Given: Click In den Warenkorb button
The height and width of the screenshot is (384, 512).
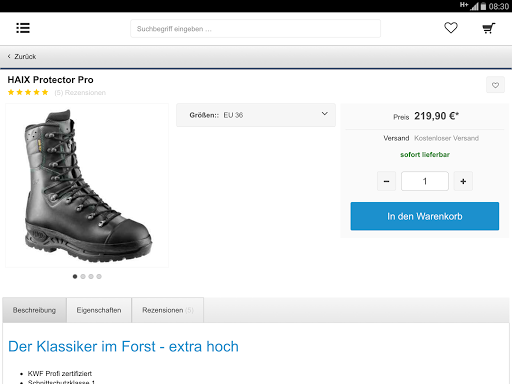Looking at the screenshot, I should point(425,216).
